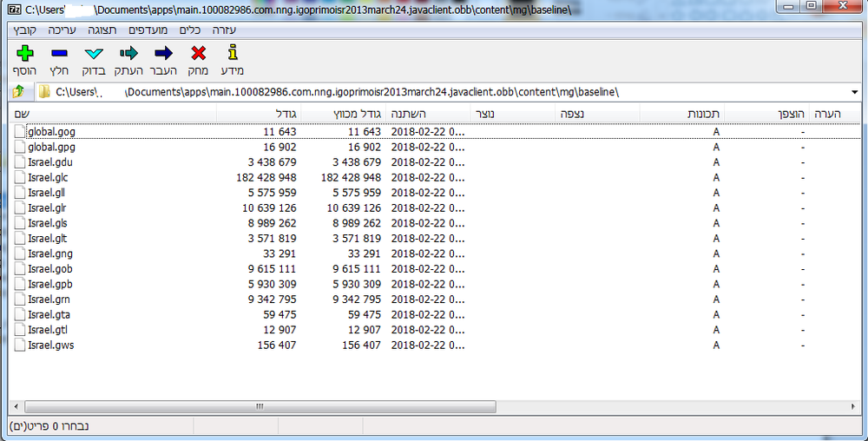This screenshot has height=441, width=868.
Task: Sort by Comment (הערה) column header
Action: (834, 114)
